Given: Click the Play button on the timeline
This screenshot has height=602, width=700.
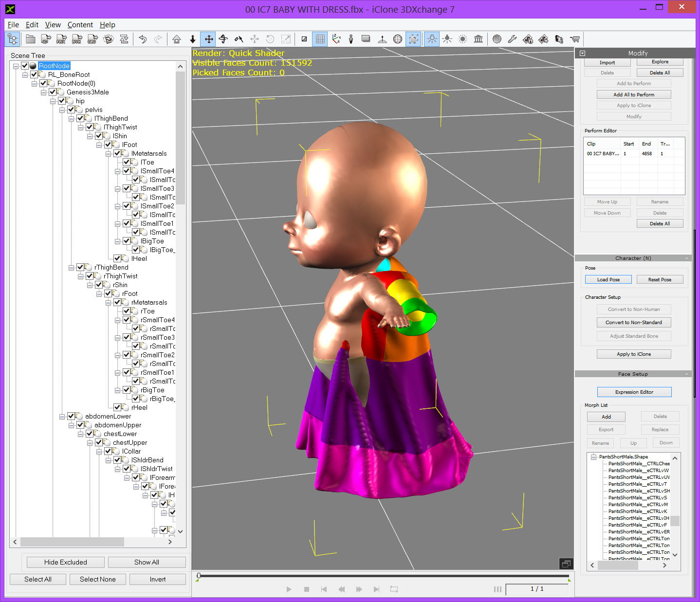Looking at the screenshot, I should tap(289, 589).
